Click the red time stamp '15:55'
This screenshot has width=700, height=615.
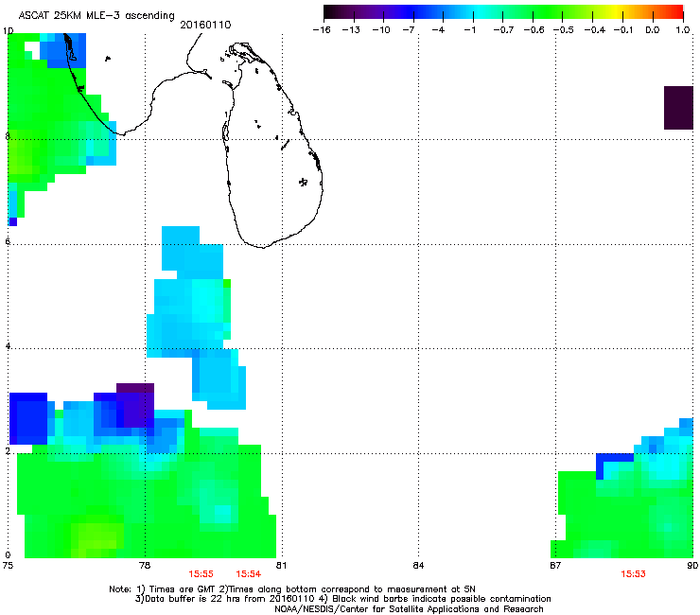[x=201, y=574]
